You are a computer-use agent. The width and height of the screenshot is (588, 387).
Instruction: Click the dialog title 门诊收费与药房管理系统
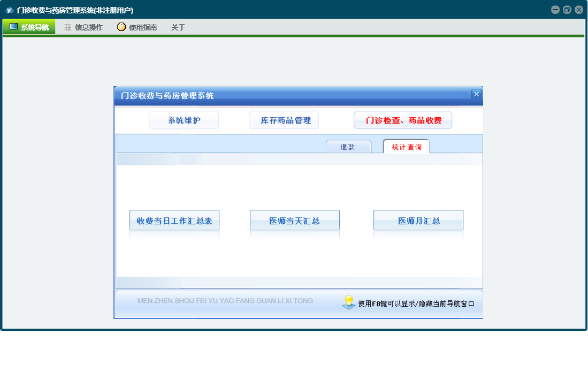point(167,96)
